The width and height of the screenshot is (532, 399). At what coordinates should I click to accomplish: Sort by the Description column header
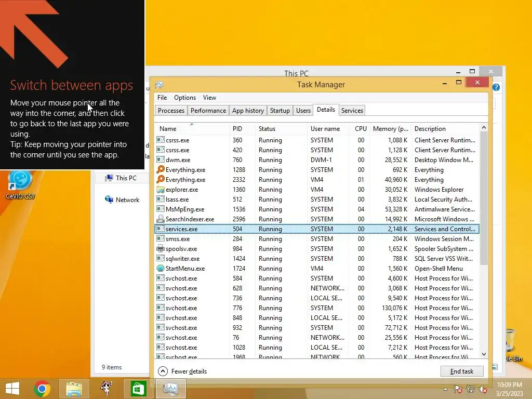pyautogui.click(x=445, y=129)
